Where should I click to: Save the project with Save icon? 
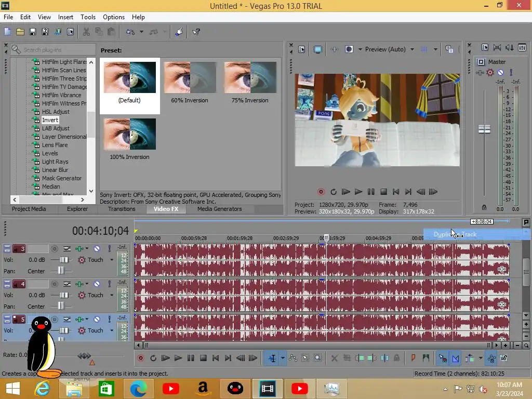pyautogui.click(x=33, y=32)
